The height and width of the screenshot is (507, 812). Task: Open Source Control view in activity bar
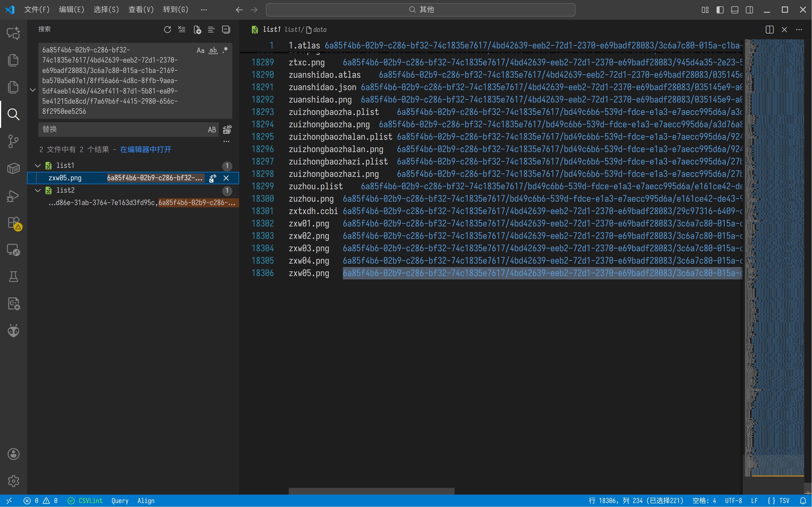point(14,141)
